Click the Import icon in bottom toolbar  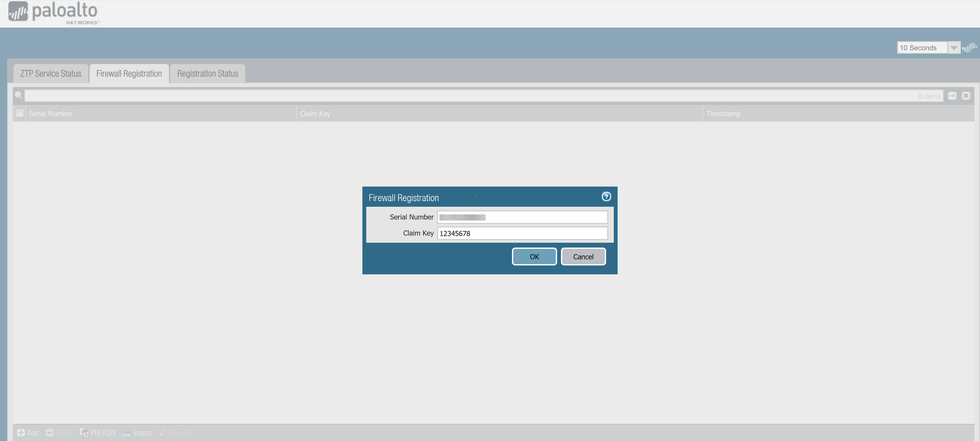(127, 433)
